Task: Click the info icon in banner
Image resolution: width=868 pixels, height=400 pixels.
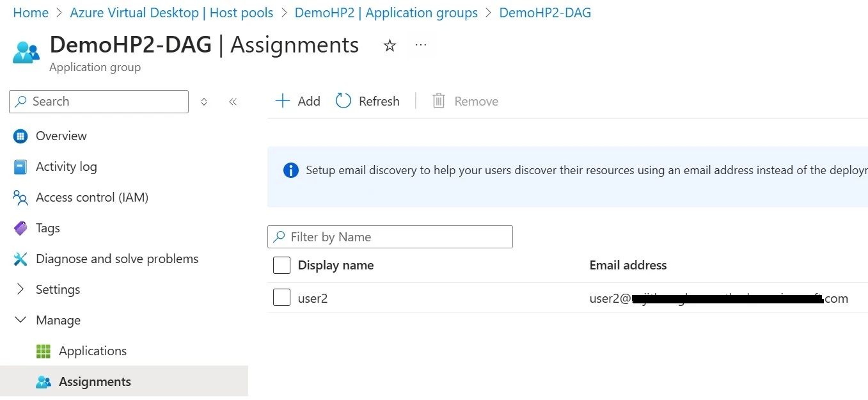Action: click(290, 170)
